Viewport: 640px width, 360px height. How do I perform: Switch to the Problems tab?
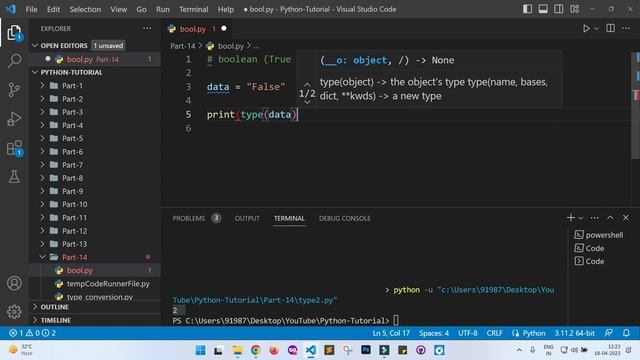(x=189, y=218)
